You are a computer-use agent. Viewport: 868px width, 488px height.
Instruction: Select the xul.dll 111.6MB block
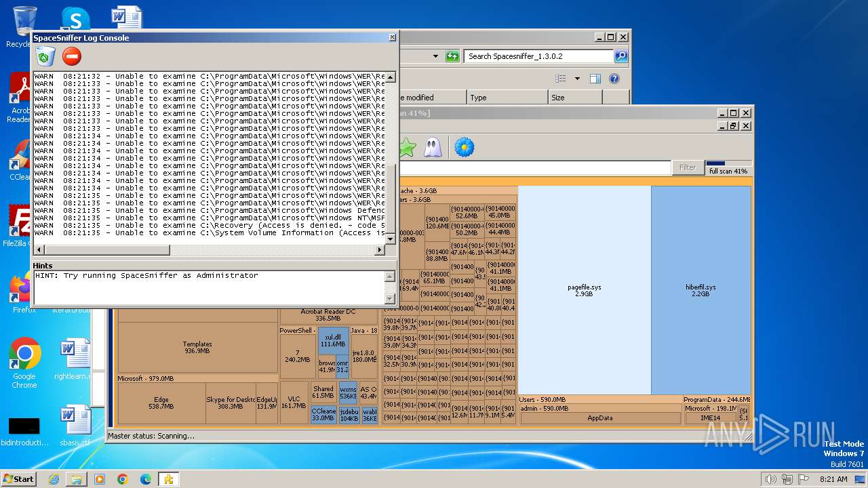coord(333,341)
